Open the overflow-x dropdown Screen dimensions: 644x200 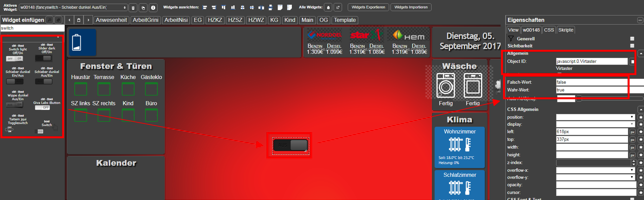pos(596,170)
